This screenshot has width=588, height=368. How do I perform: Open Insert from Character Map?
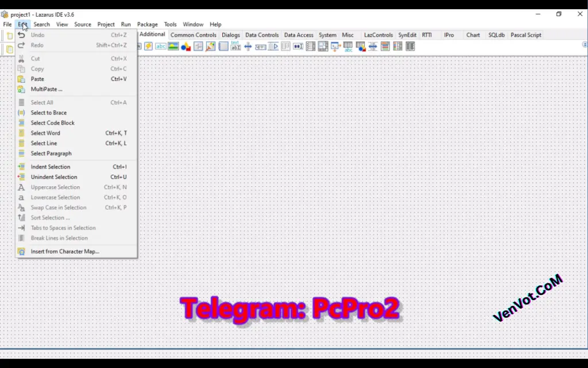point(76,252)
